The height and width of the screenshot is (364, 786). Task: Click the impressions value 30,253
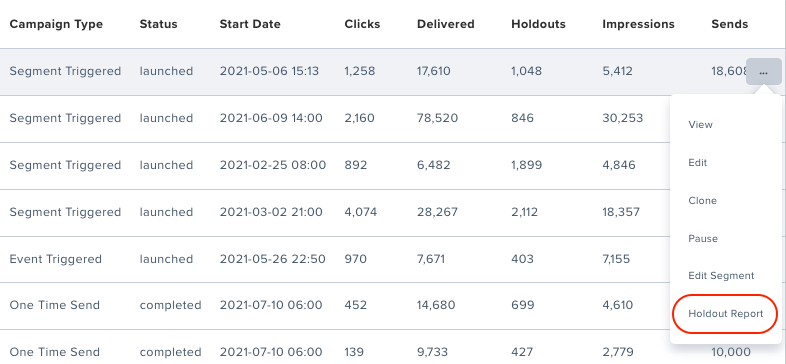click(623, 118)
